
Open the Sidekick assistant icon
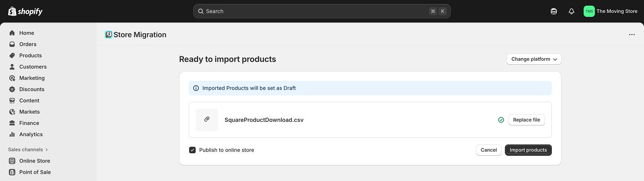[x=554, y=11]
